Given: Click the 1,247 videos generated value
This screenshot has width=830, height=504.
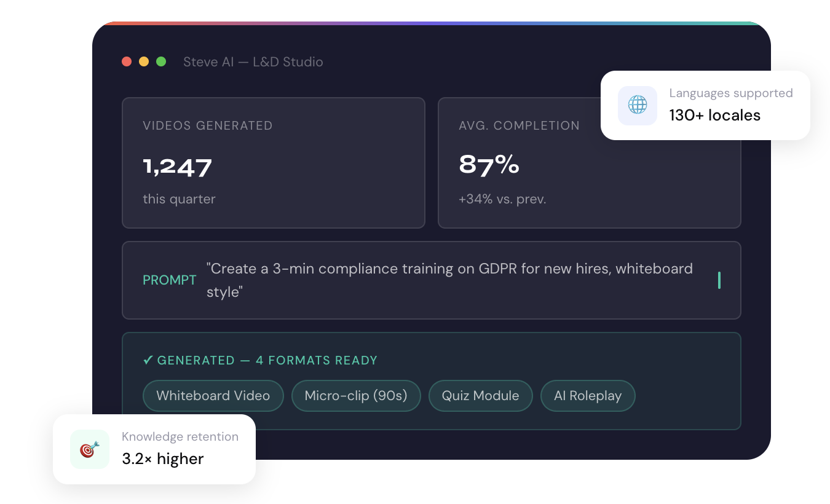Looking at the screenshot, I should [178, 167].
